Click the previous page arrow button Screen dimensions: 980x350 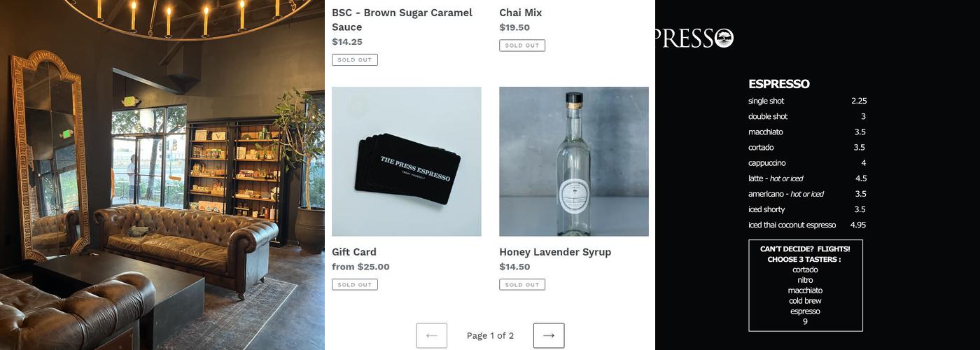[431, 336]
